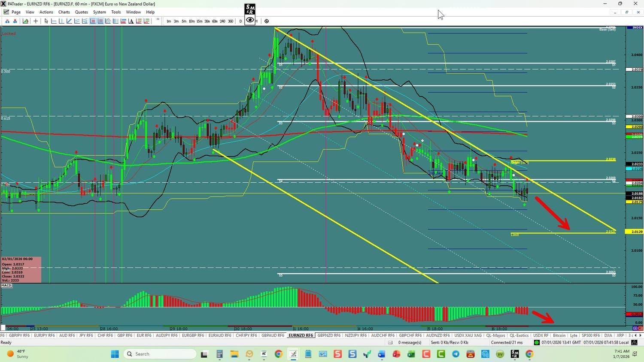Click the 240 minute timeframe button
This screenshot has width=644, height=362.
click(222, 21)
